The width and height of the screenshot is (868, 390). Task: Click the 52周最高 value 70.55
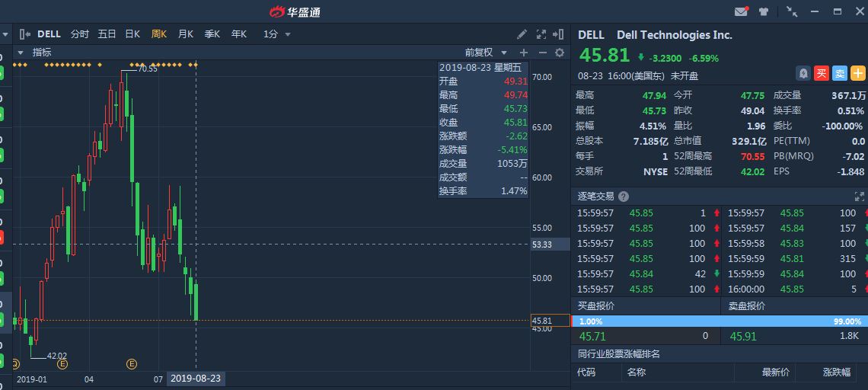(753, 156)
